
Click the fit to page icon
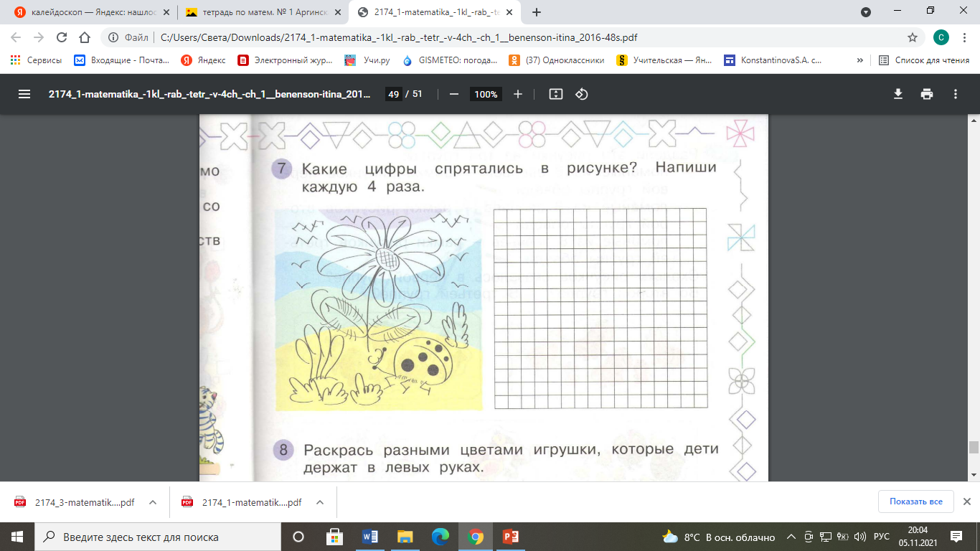pyautogui.click(x=555, y=94)
